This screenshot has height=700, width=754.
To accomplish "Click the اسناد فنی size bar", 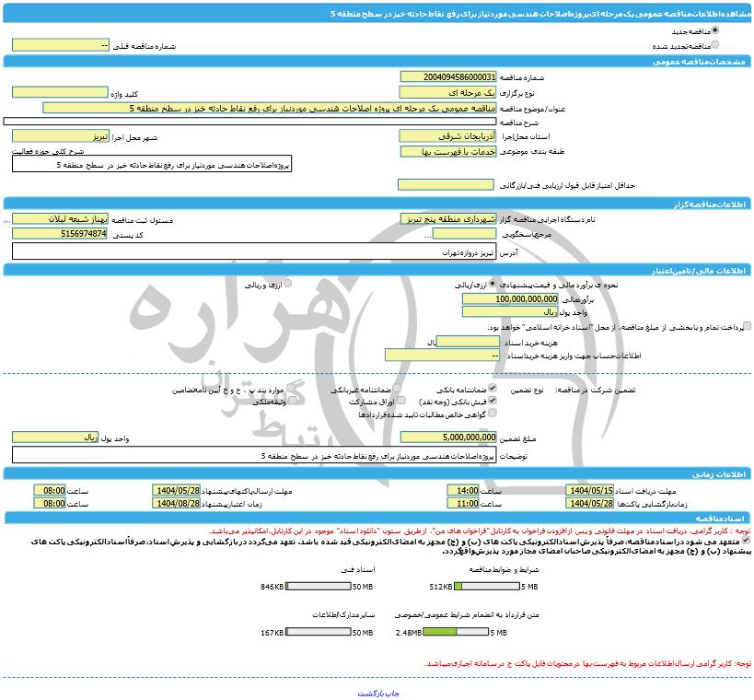I will tap(318, 587).
